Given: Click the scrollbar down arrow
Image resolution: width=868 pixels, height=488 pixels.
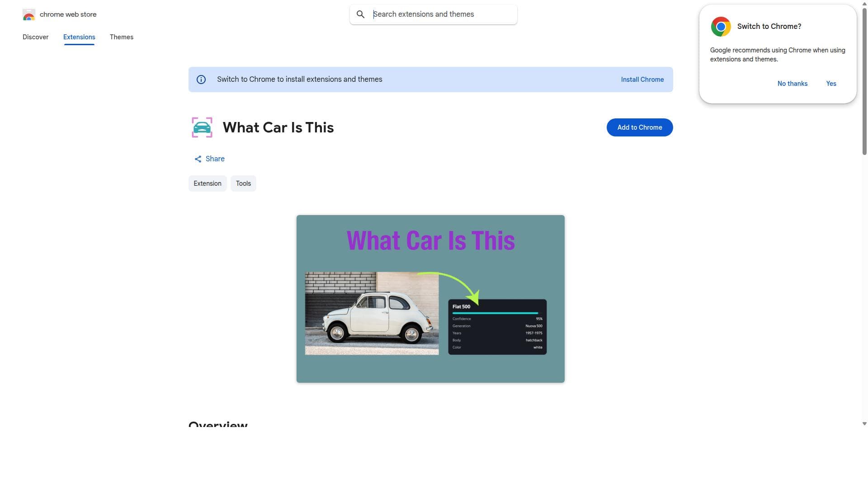Looking at the screenshot, I should (864, 424).
